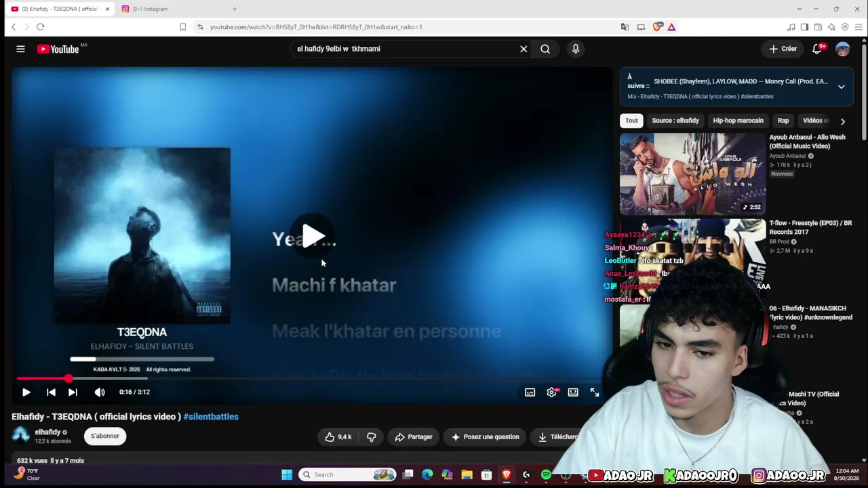The width and height of the screenshot is (868, 488).
Task: Open the elhafidy channel name link
Action: 47,432
